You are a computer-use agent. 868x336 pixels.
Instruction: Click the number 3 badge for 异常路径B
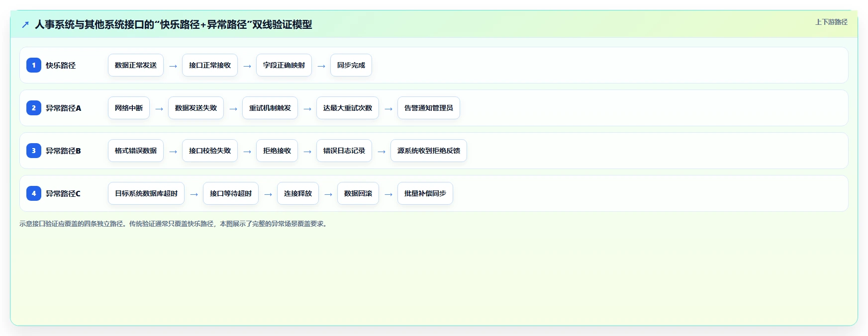[x=34, y=151]
